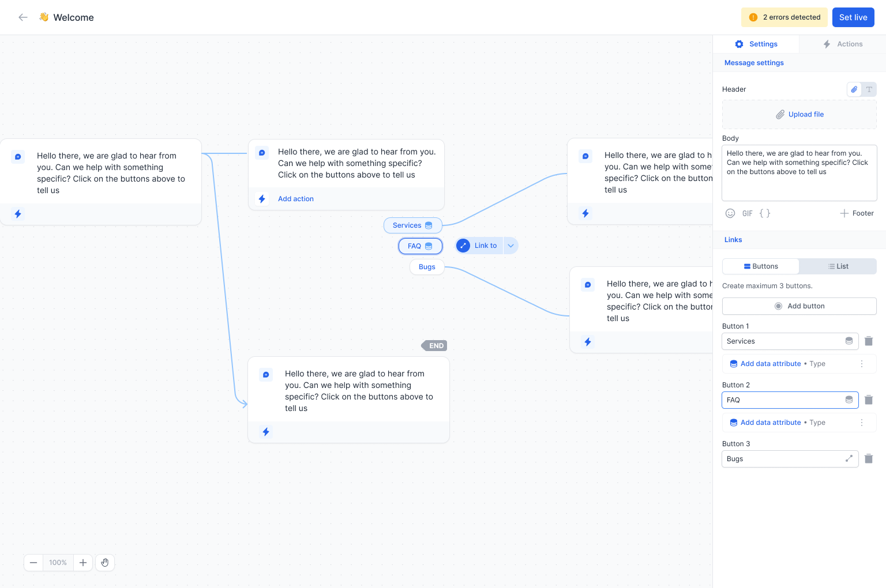Open the Button 1 data attribute options menu
This screenshot has height=588, width=886.
862,364
